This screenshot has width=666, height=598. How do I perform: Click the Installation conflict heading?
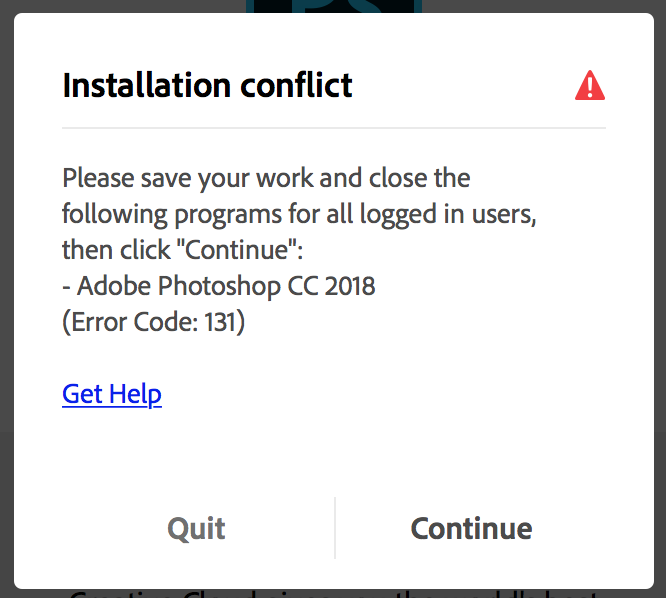tap(207, 85)
